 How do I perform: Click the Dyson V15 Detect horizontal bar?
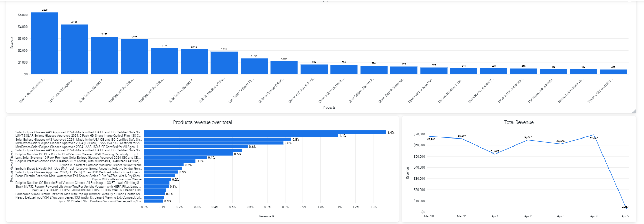click(164, 165)
